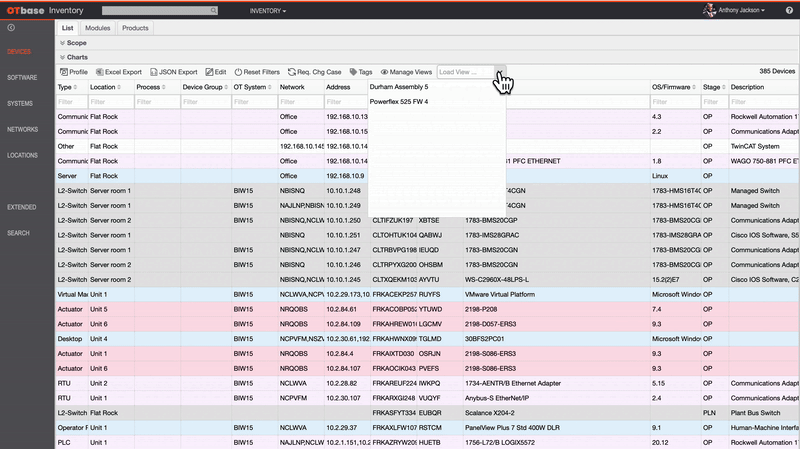
Task: Click the Stage column filter field
Action: (x=715, y=102)
